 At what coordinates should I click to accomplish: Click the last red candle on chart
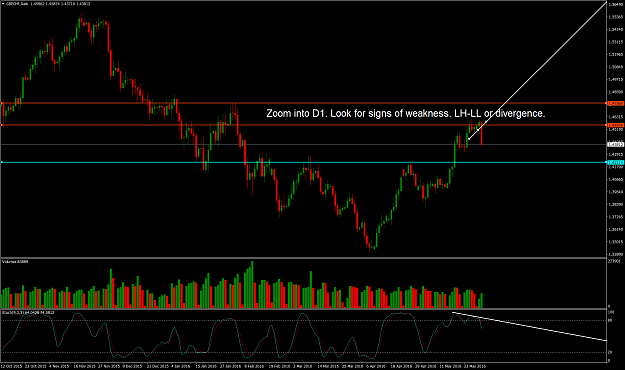click(x=482, y=134)
